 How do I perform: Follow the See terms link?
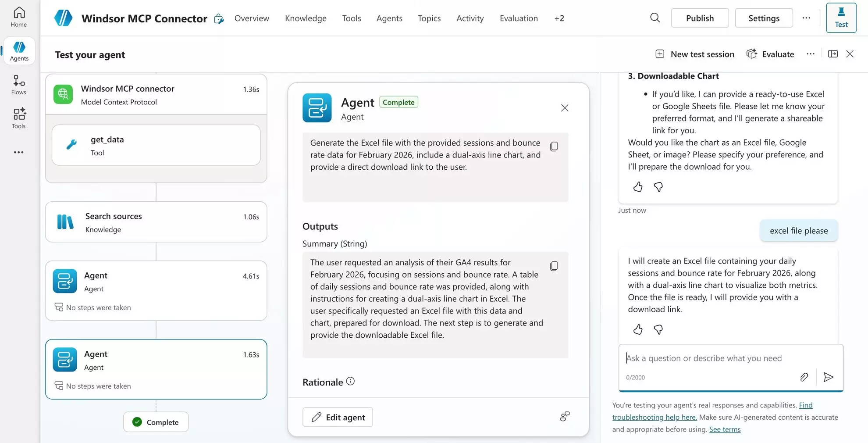(724, 429)
